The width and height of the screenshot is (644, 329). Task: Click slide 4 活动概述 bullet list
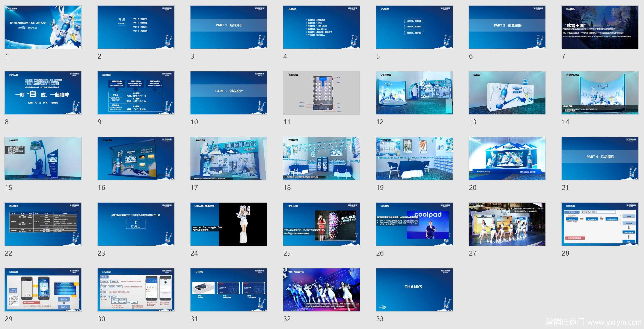coord(322,27)
